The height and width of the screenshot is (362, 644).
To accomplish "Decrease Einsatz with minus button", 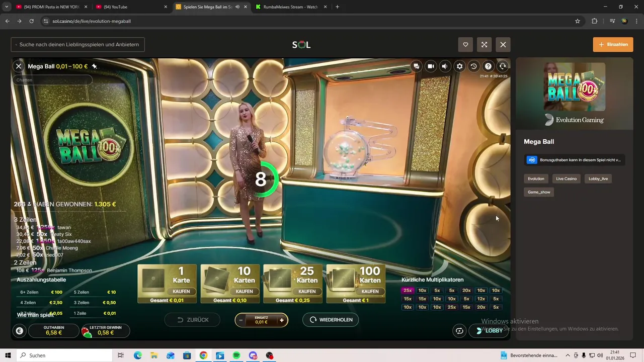I will [241, 320].
